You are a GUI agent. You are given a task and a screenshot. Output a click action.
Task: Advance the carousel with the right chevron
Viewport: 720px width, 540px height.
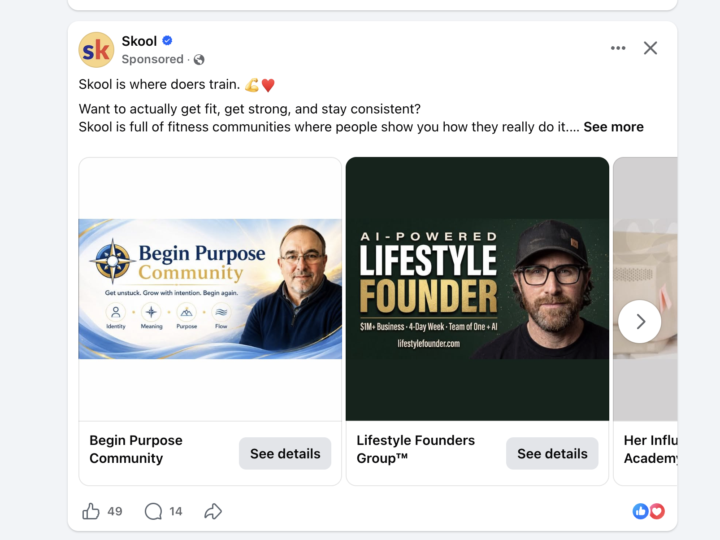tap(640, 321)
